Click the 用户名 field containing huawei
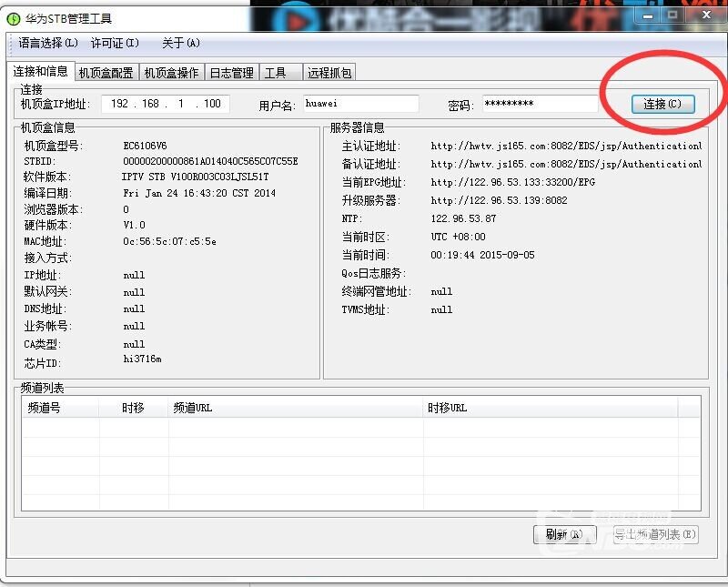This screenshot has width=728, height=587. pos(361,104)
